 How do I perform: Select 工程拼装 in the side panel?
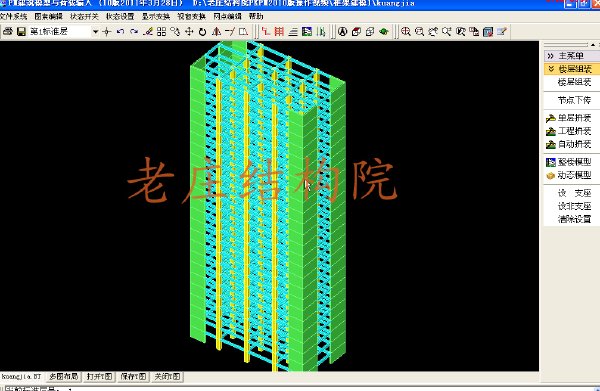[x=569, y=131]
